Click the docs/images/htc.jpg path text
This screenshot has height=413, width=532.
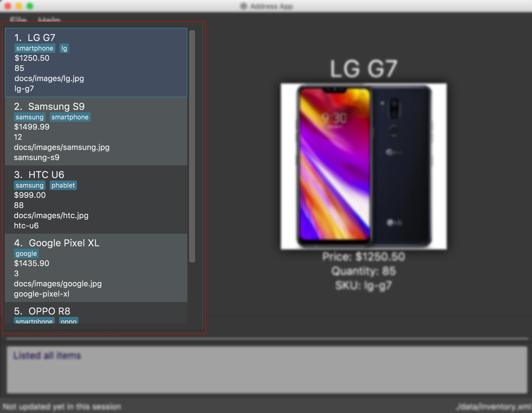(51, 216)
